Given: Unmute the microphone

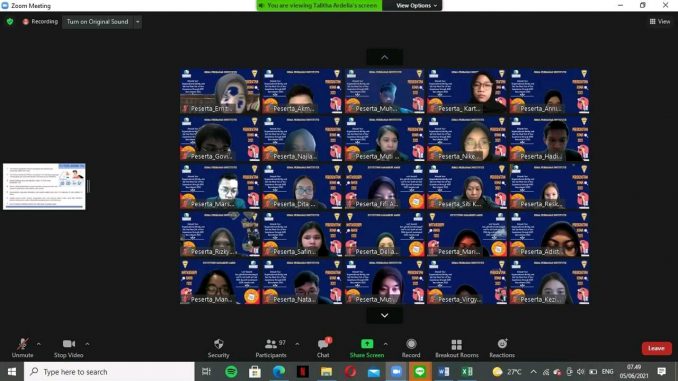Looking at the screenshot, I should pyautogui.click(x=22, y=348).
